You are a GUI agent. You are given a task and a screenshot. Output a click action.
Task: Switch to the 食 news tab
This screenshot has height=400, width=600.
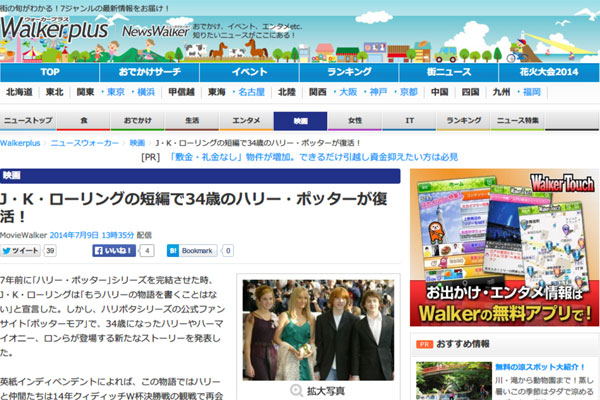pyautogui.click(x=83, y=121)
